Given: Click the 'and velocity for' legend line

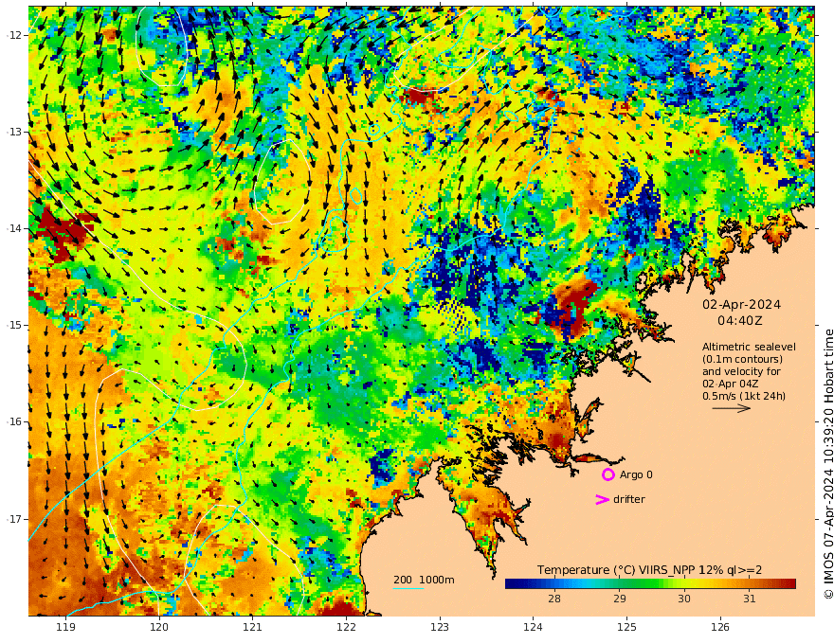Looking at the screenshot, I should [x=741, y=371].
